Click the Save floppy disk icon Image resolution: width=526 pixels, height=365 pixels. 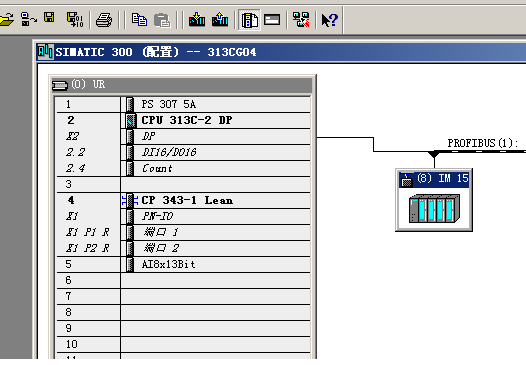tap(49, 17)
